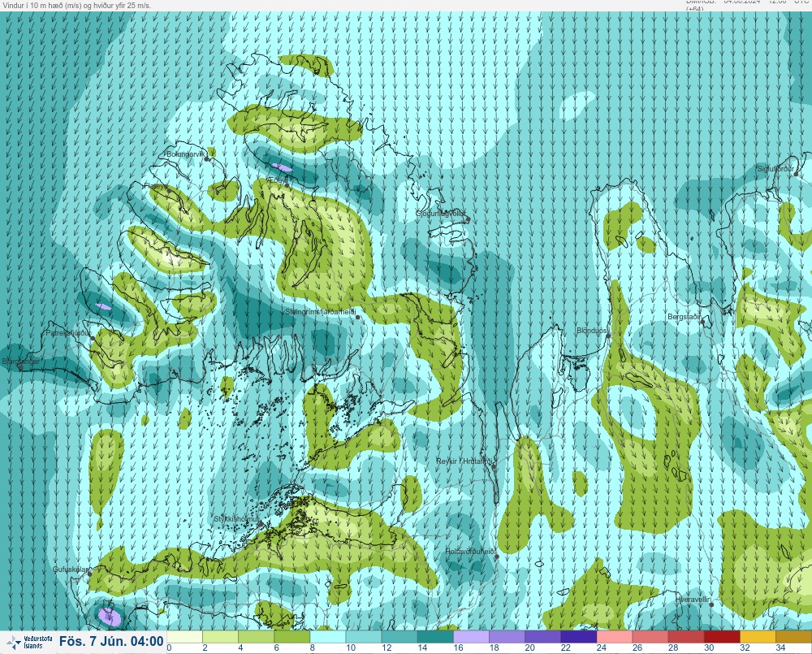Pick the 12–14 m/s teal legend swatch
This screenshot has height=654, width=812.
(x=400, y=636)
